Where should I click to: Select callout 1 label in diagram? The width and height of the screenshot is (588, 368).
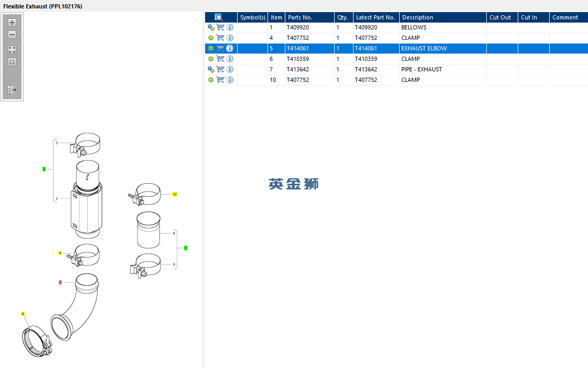click(x=44, y=169)
